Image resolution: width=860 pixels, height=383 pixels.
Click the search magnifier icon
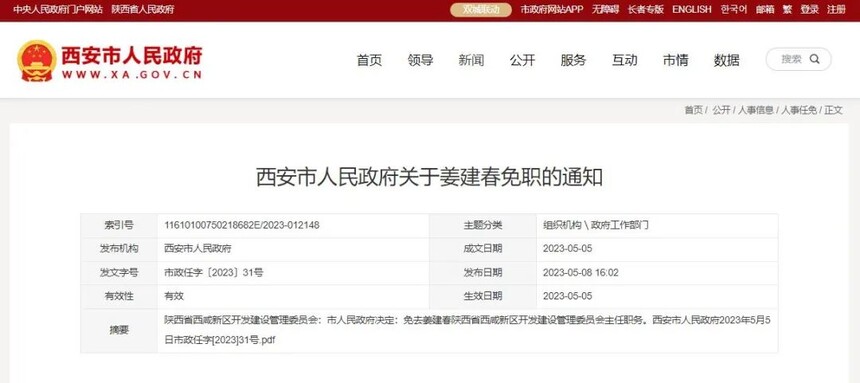(814, 59)
